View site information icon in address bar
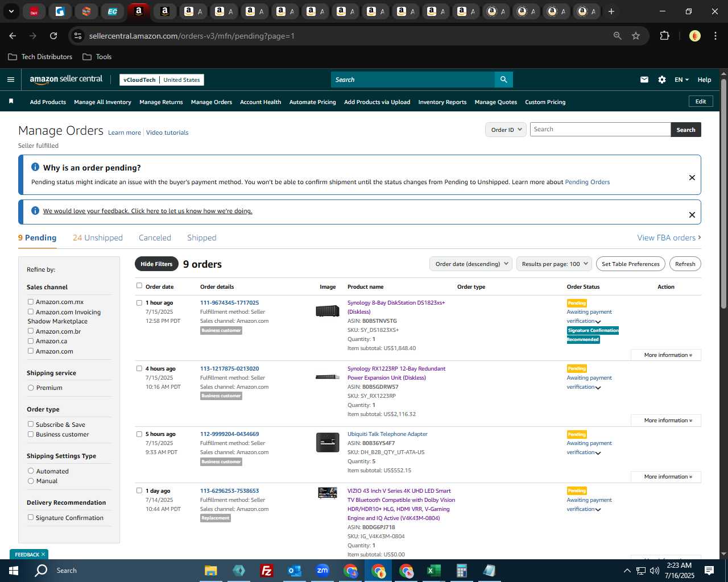Screen dimensions: 728x582 (x=78, y=36)
